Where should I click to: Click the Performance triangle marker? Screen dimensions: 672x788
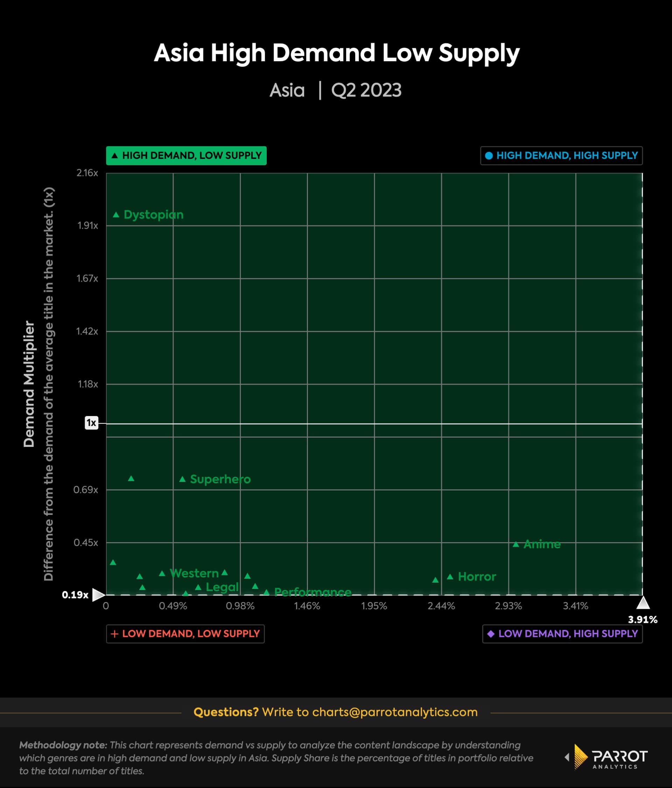267,592
